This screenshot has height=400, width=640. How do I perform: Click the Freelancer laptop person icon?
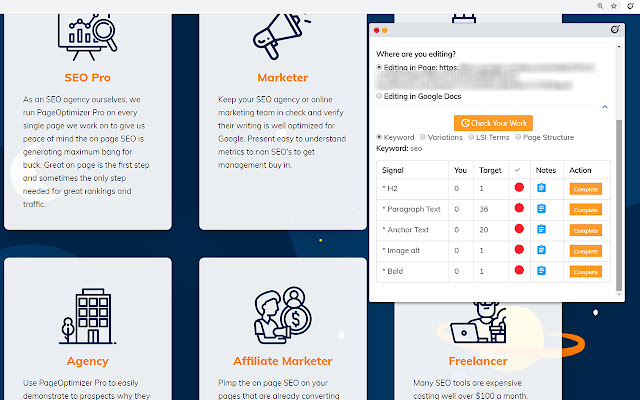click(x=478, y=323)
